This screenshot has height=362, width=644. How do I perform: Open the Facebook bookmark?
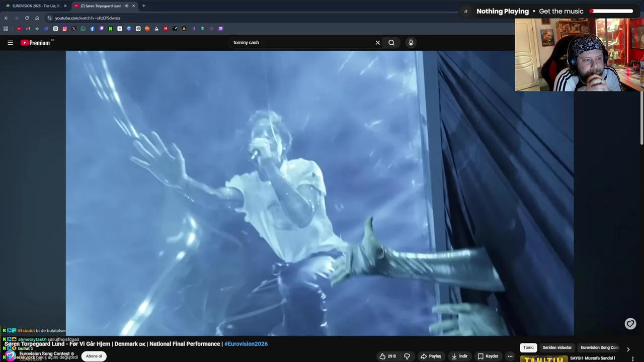92,29
